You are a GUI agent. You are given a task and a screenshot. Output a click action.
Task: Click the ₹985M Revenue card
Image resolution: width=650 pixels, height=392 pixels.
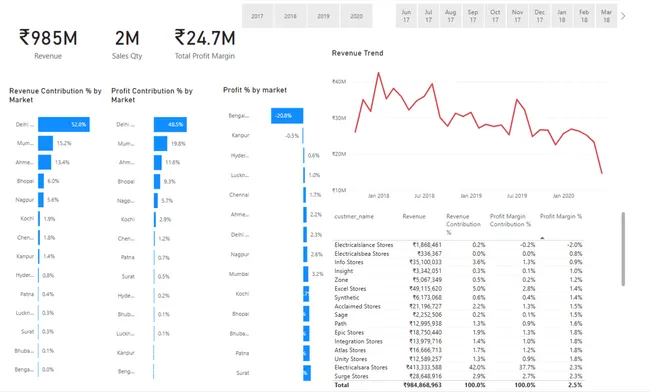48,44
